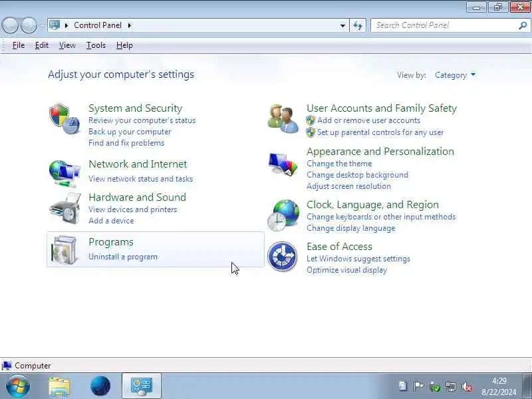Open the Hardware and Sound printer icon
Screen dimensions: 532x399
pos(65,208)
